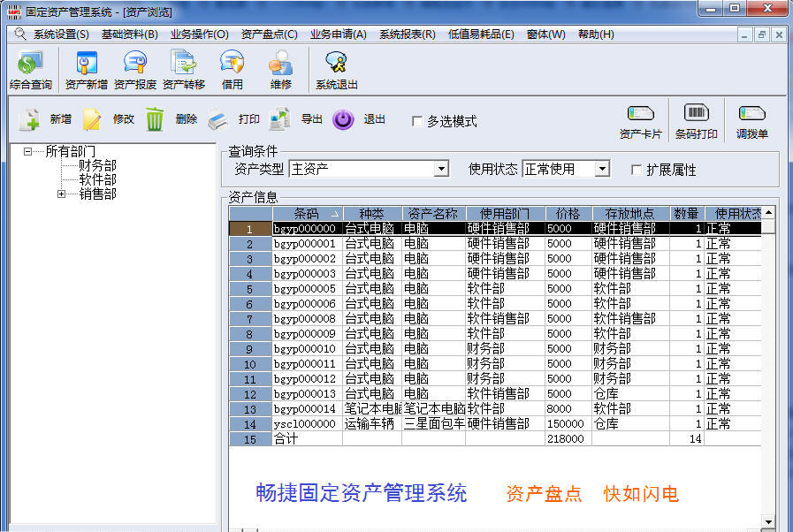
Task: Open the 综合查询 comprehensive query icon
Action: pyautogui.click(x=30, y=70)
